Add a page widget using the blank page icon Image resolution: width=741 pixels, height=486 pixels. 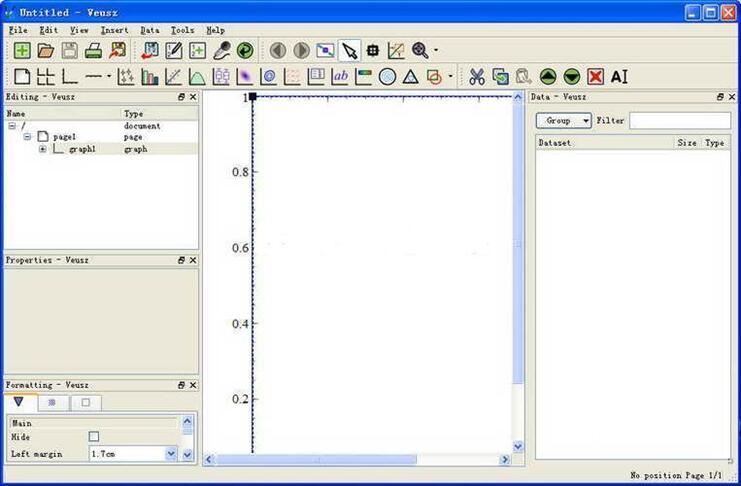[x=22, y=77]
